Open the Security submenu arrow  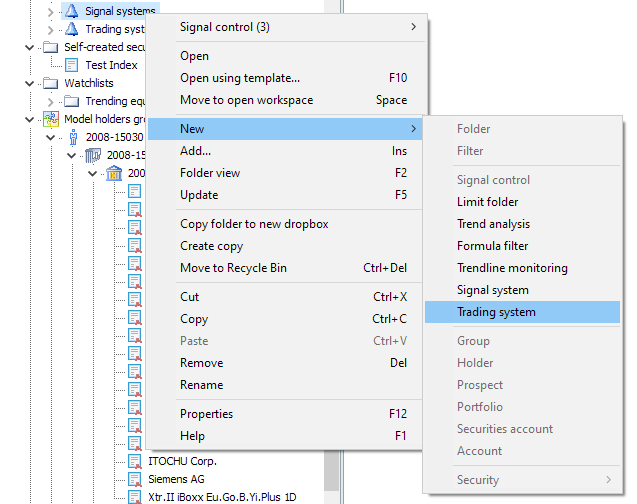point(606,480)
